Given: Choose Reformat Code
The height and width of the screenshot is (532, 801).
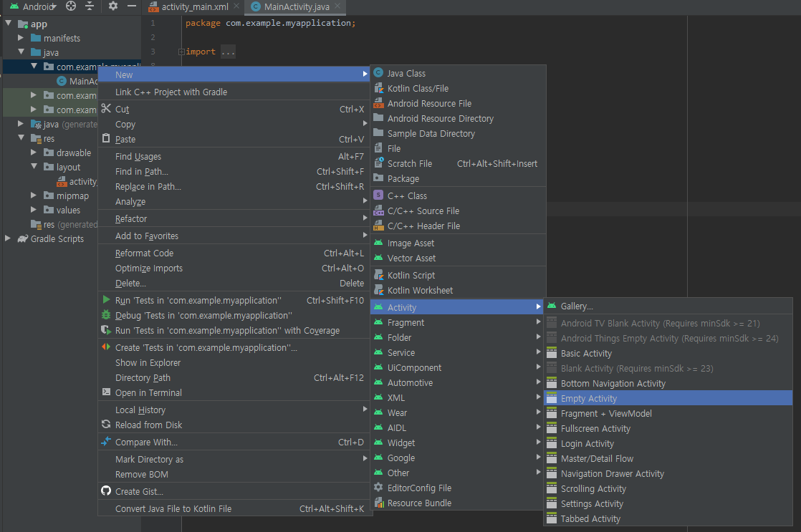Looking at the screenshot, I should 234,253.
